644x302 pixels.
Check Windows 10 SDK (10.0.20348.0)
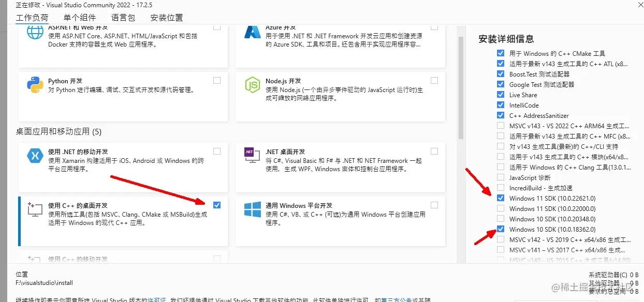point(501,219)
